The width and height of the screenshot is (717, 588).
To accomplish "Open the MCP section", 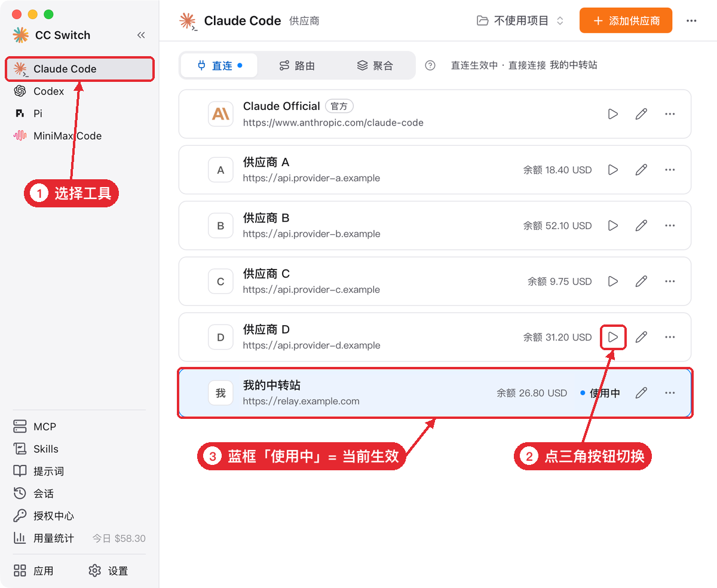I will (x=80, y=427).
